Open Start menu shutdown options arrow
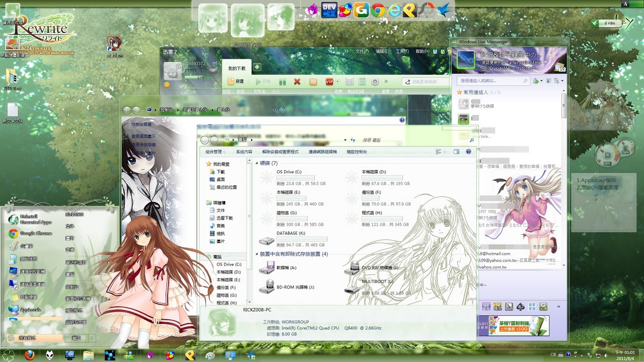 (92, 338)
